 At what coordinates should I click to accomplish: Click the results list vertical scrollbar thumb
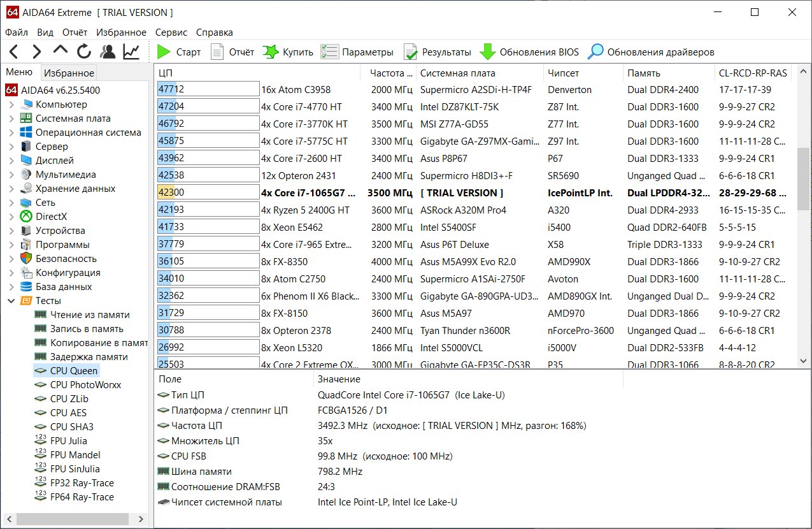(x=804, y=179)
